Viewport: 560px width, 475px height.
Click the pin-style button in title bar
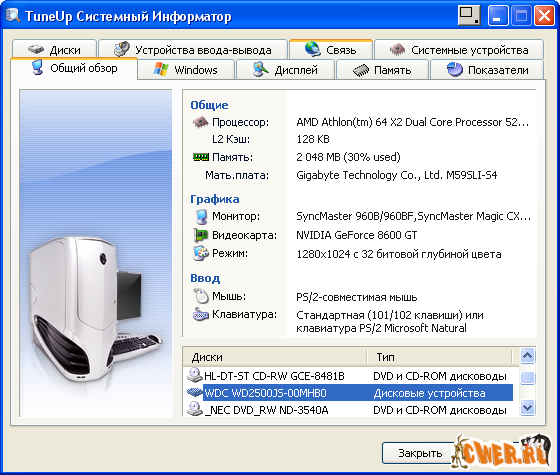click(469, 15)
